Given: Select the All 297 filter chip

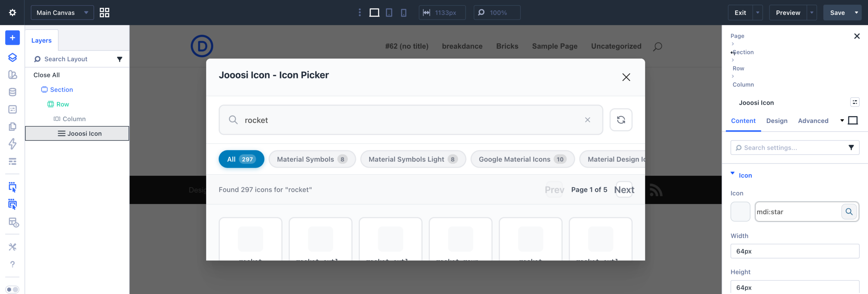Looking at the screenshot, I should 241,159.
